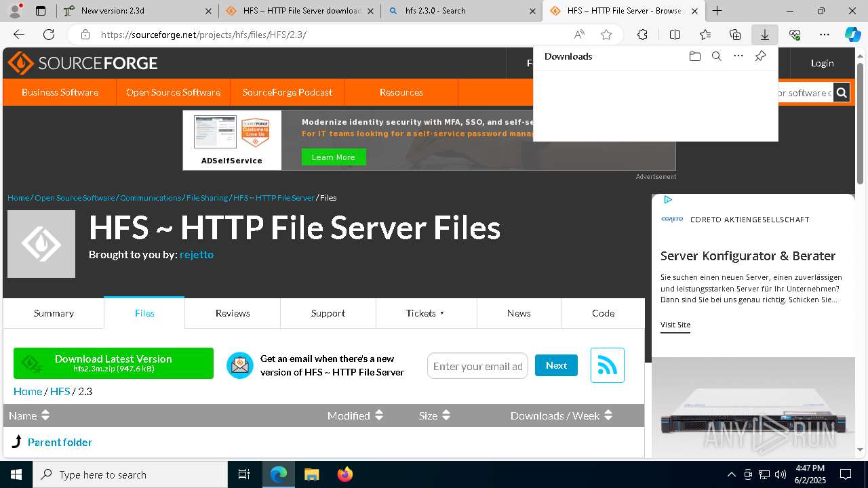The height and width of the screenshot is (488, 868).
Task: Click Home in lower breadcrumb
Action: [x=28, y=391]
